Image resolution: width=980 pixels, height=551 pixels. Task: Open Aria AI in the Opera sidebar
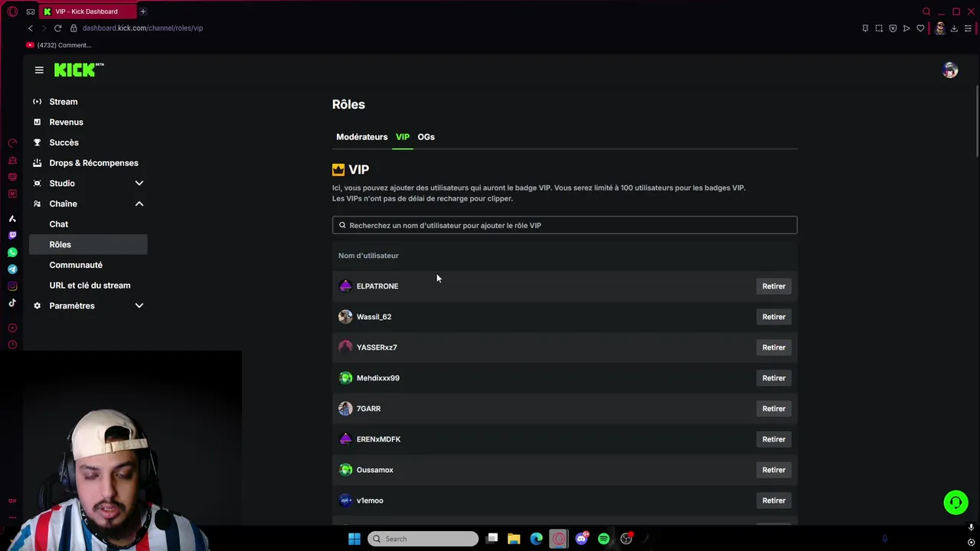pyautogui.click(x=12, y=219)
